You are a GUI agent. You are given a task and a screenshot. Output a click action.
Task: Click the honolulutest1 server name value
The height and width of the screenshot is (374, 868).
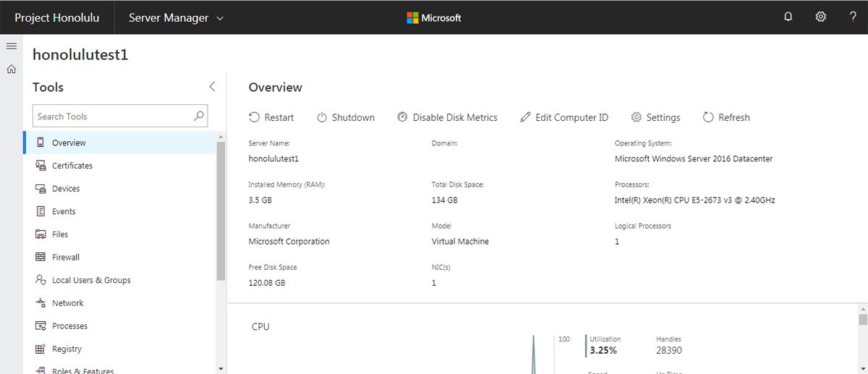click(273, 158)
